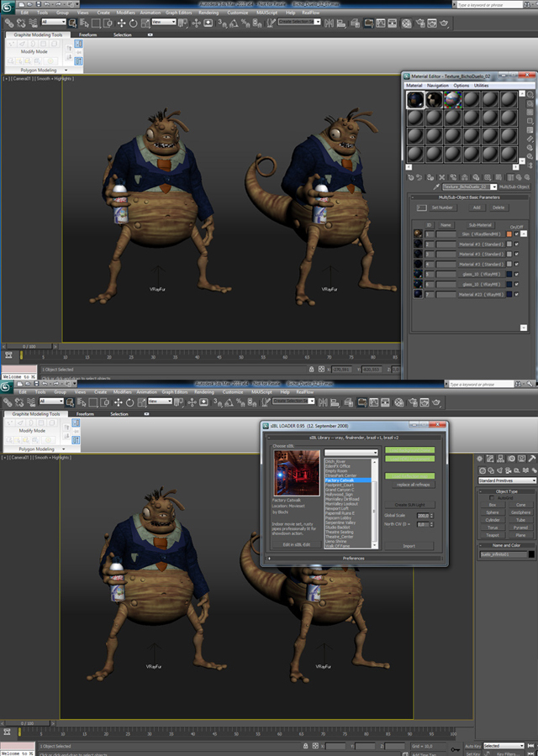Expand Preferences rollout in sIBL Loader
Screen dimensions: 538x756
pos(354,559)
